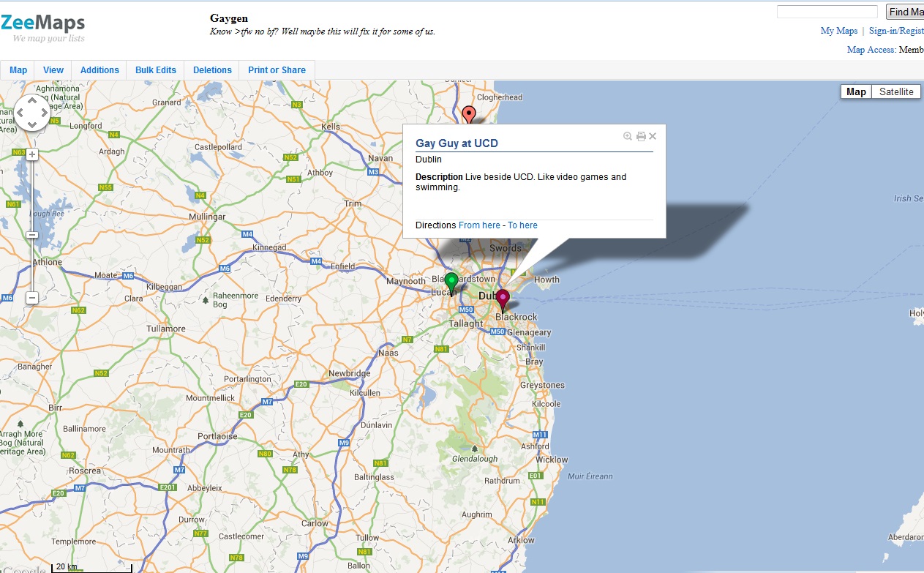Open the Bulk Edits menu
The width and height of the screenshot is (924, 573).
tap(156, 70)
